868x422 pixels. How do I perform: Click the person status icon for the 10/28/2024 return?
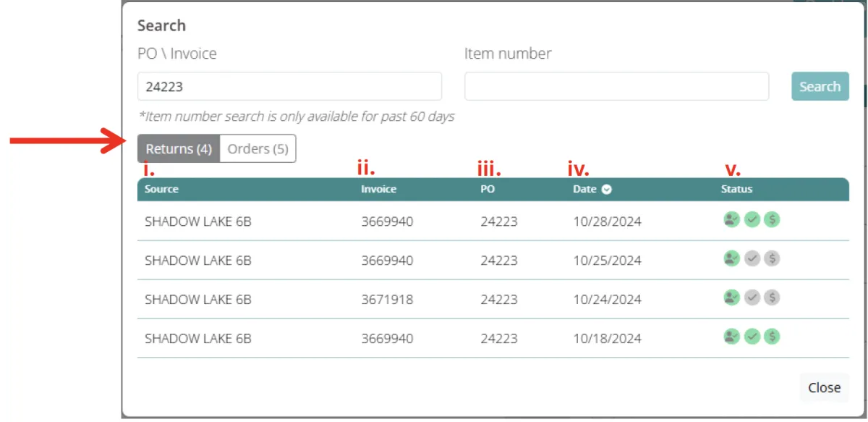pos(732,220)
